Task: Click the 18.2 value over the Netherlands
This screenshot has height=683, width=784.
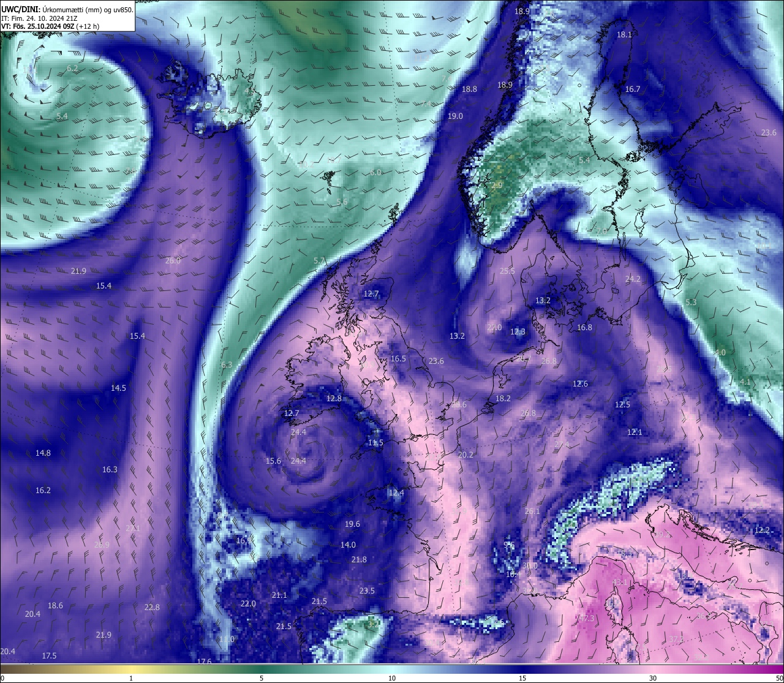Action: point(503,398)
